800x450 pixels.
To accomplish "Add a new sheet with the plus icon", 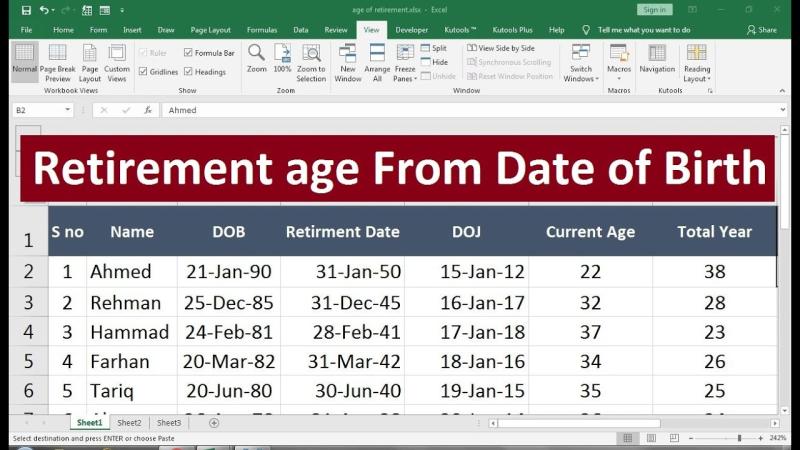I will point(214,423).
